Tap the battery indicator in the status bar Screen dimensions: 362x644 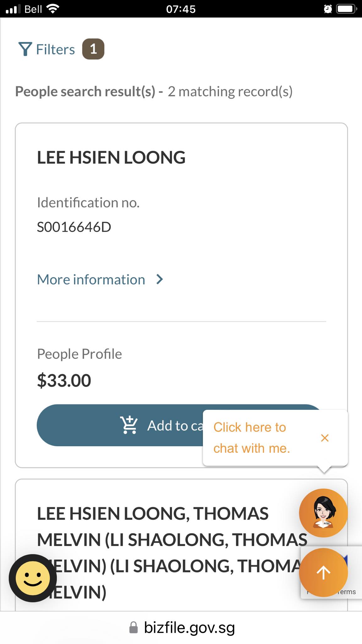coord(346,9)
